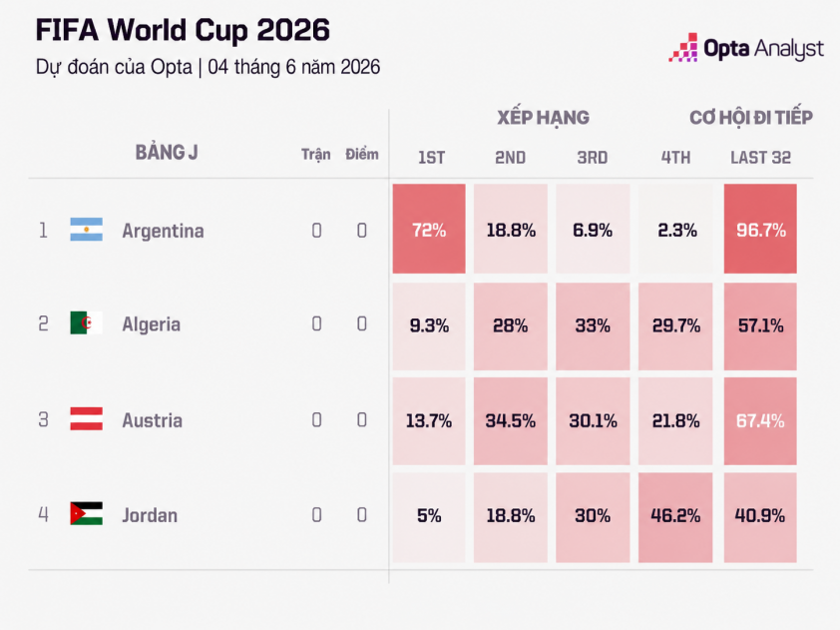
Task: Click Algeria's 33% third-place cell
Action: [x=593, y=326]
